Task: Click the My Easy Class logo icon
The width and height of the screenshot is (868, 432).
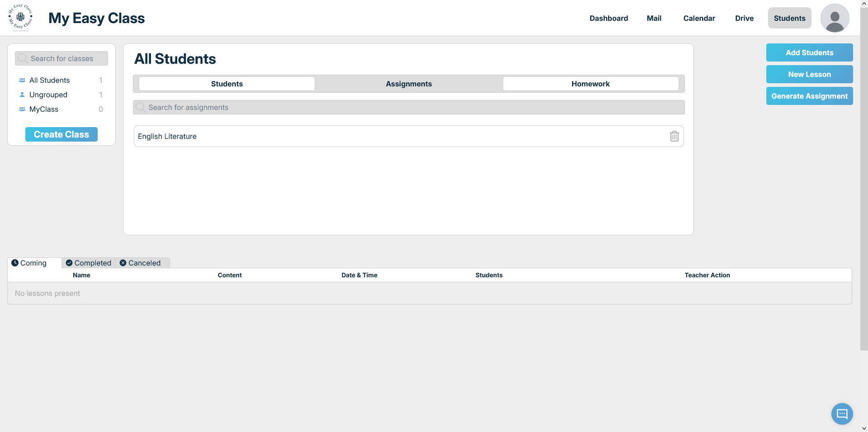Action: [x=20, y=18]
